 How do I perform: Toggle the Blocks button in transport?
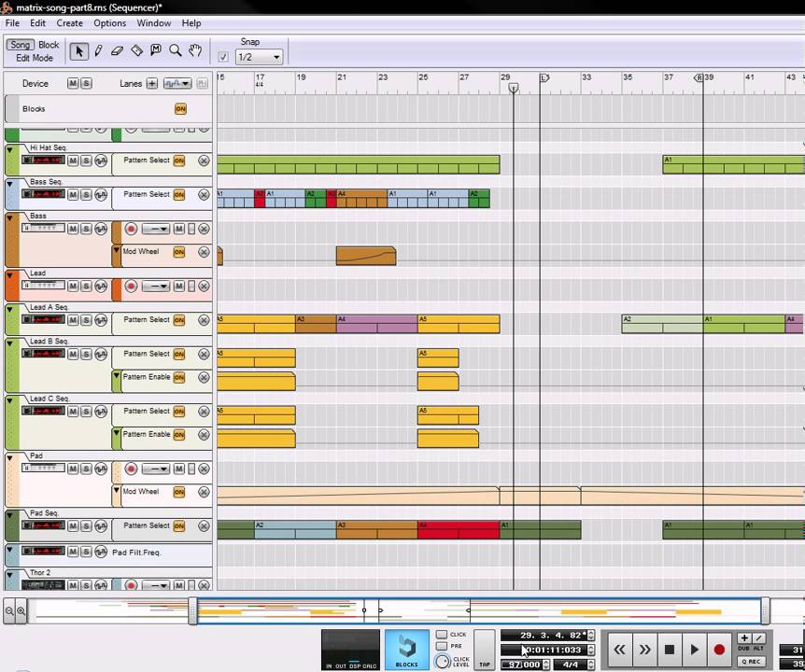point(406,650)
